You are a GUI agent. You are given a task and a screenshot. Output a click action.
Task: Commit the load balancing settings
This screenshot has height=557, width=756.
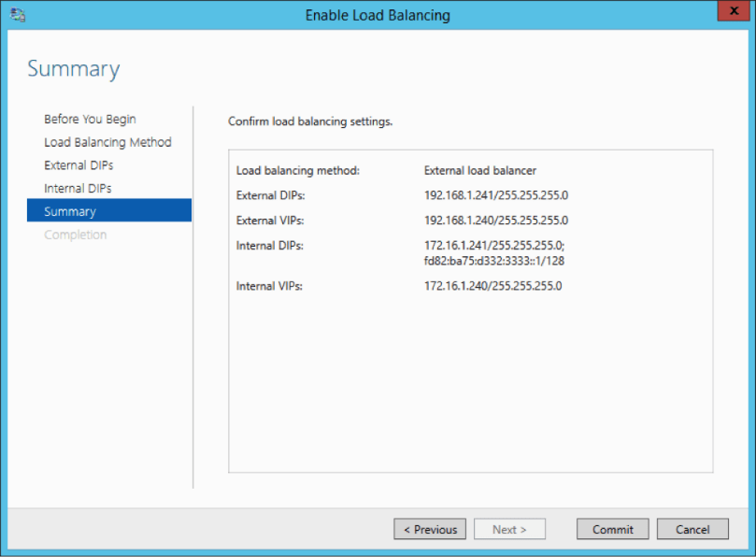click(612, 529)
